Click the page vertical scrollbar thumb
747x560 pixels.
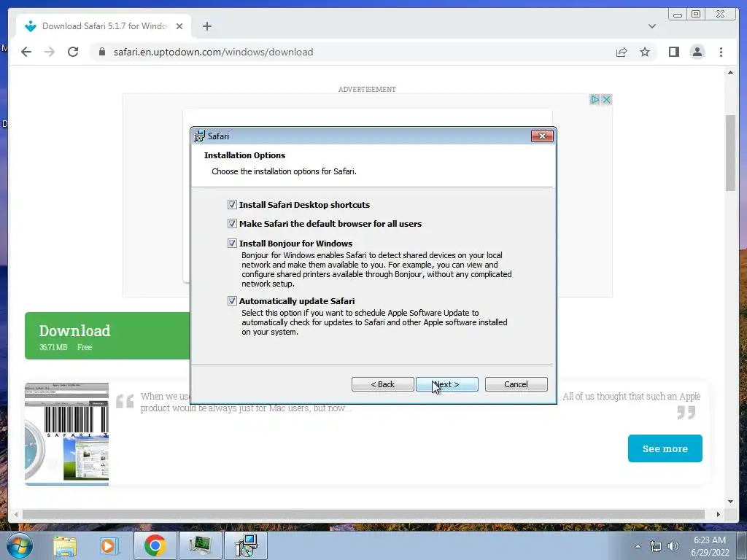coord(730,153)
